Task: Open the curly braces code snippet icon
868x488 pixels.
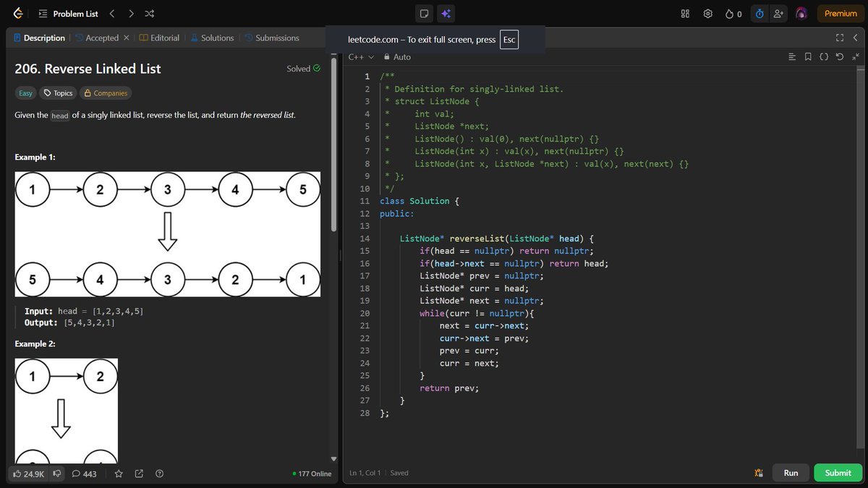Action: coord(824,57)
